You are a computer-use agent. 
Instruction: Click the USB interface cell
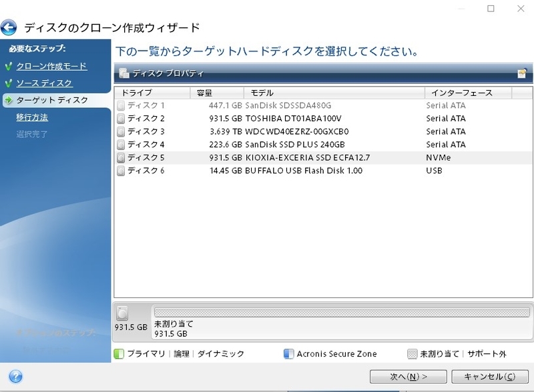tap(435, 171)
